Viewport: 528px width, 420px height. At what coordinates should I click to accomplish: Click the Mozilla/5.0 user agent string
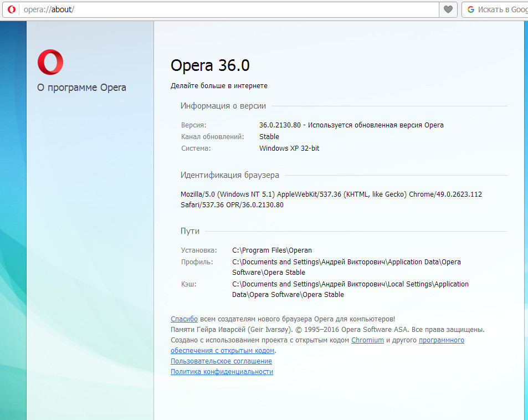point(331,199)
